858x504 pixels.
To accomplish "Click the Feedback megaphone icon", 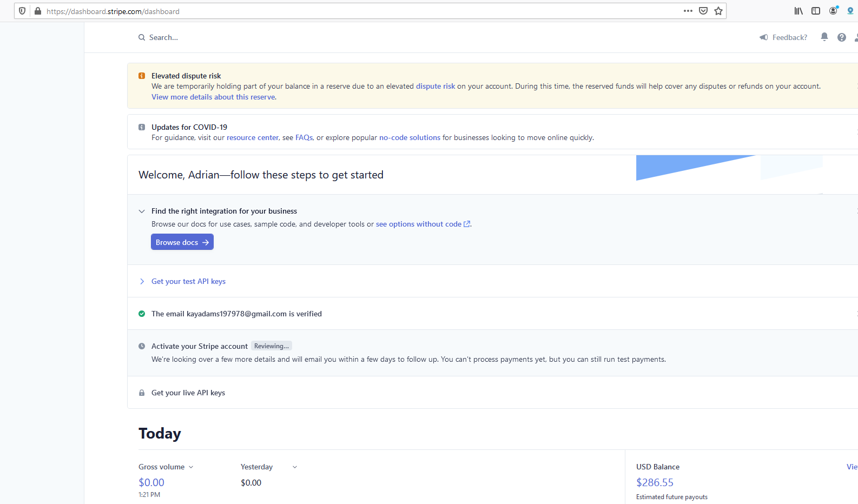I will click(x=764, y=37).
